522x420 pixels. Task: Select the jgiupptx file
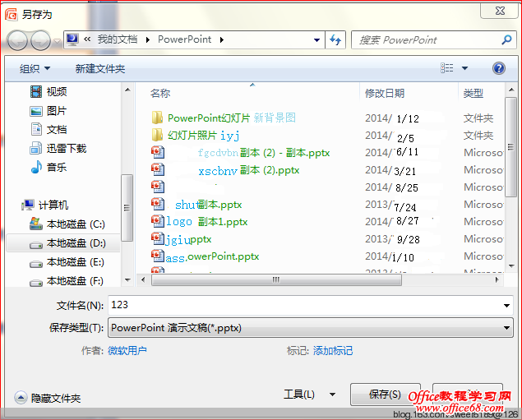[x=182, y=239]
